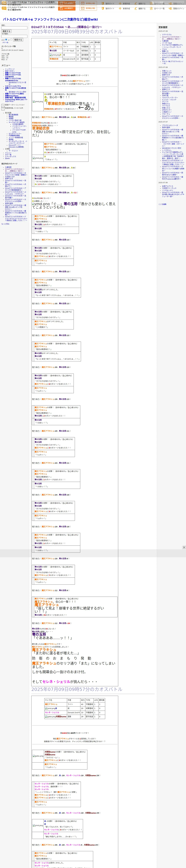The height and width of the screenshot is (868, 186).
Task: Click the 検索する button under keyword search
Action: [6, 31]
